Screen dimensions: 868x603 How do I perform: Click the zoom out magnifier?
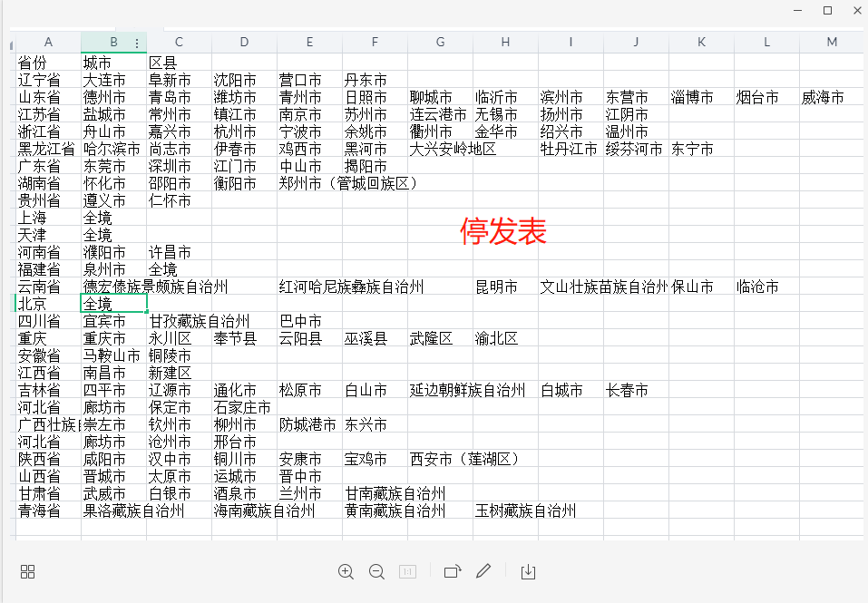click(376, 571)
